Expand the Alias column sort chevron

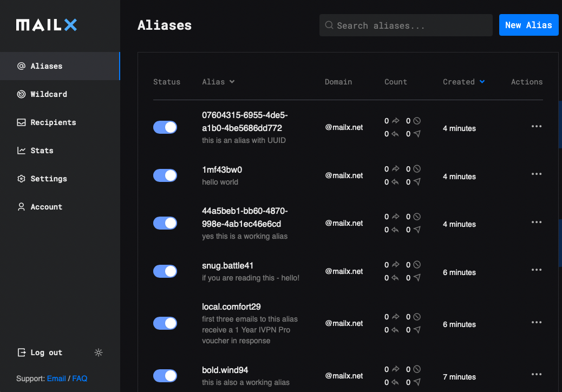click(232, 82)
